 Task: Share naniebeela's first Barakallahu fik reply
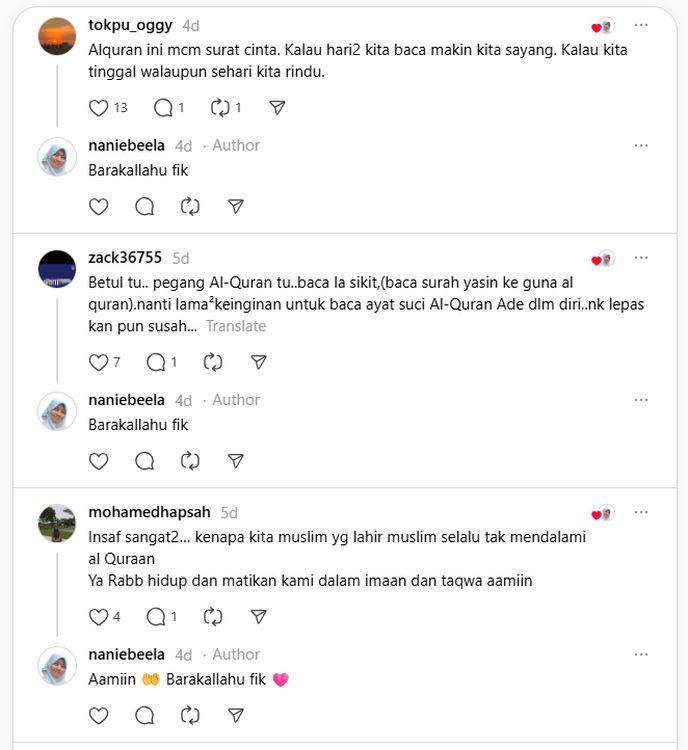pyautogui.click(x=236, y=207)
